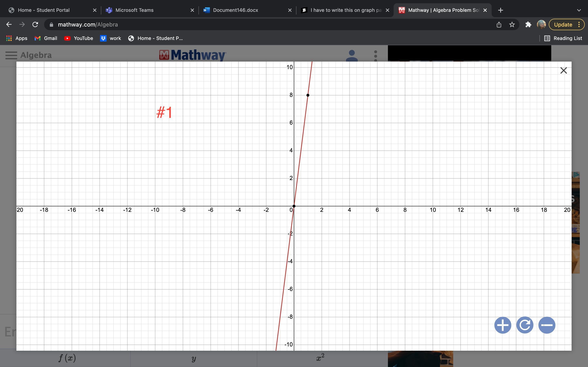Open the Extensions puzzle icon
Screen dimensions: 588x367
click(528, 24)
